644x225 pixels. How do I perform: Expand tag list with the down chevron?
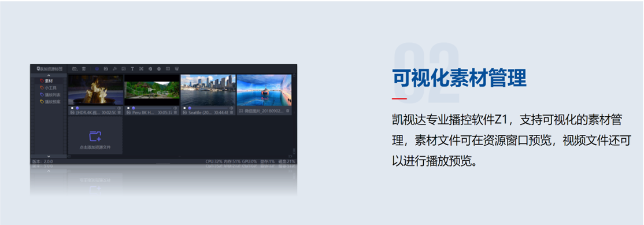[x=49, y=156]
